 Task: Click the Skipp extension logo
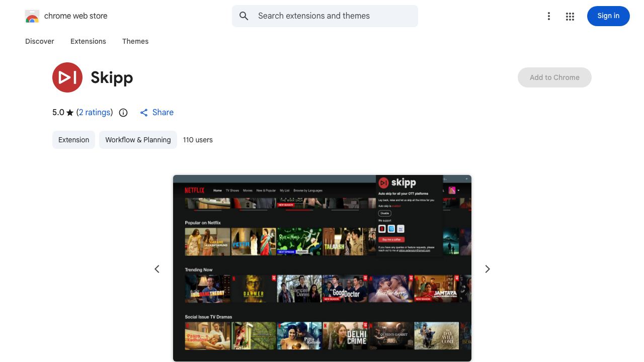67,77
